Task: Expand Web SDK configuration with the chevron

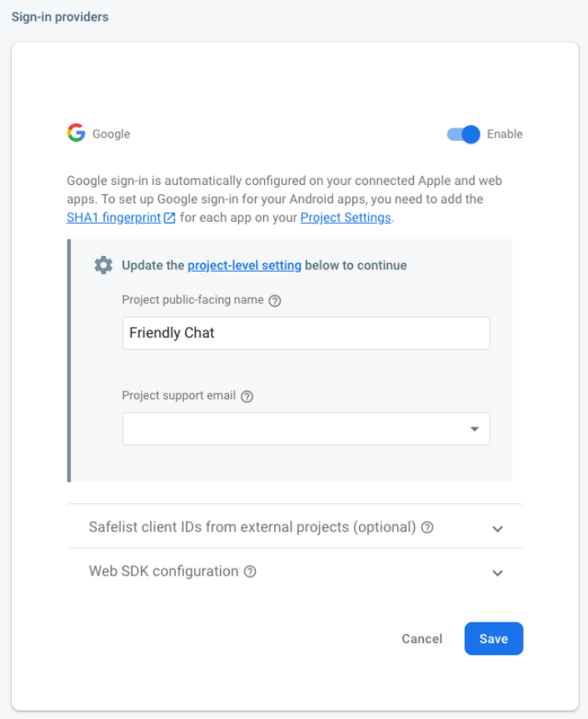Action: 497,572
